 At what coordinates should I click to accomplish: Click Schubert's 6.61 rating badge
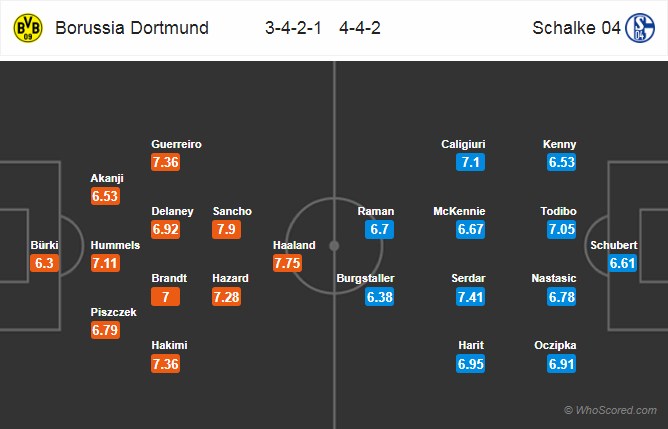622,263
